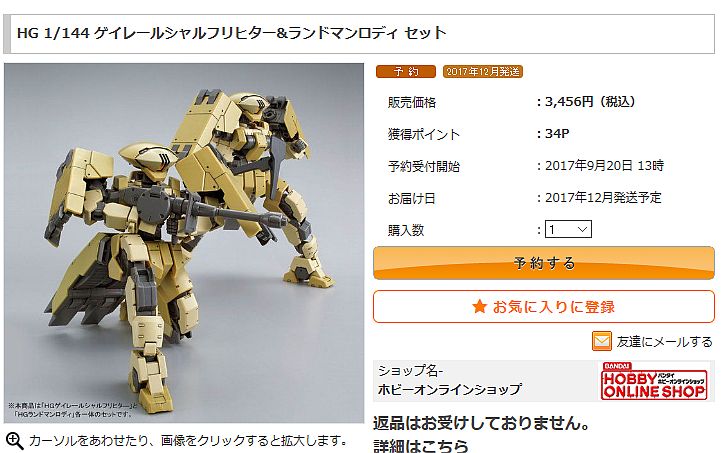Viewport: 728px width, 453px height.
Task: Click the envelope mail icon
Action: [602, 342]
